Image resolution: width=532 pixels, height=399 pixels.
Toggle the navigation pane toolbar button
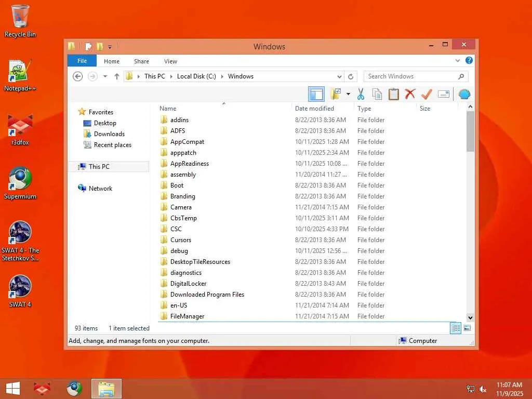[x=316, y=94]
